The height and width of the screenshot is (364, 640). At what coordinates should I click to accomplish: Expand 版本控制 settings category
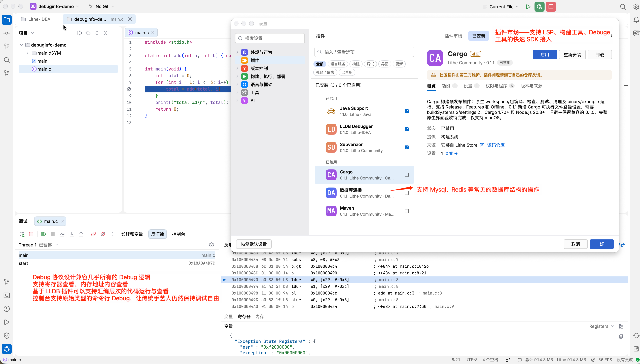(237, 68)
